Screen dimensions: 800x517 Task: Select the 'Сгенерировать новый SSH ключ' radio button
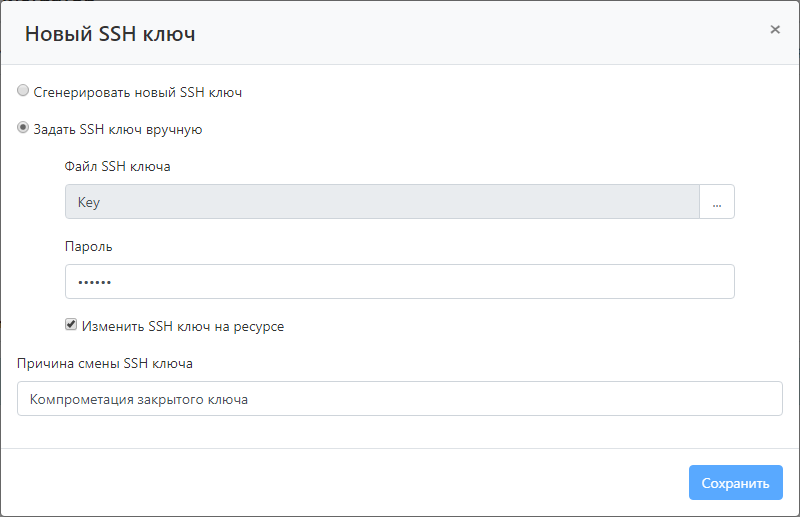(23, 91)
